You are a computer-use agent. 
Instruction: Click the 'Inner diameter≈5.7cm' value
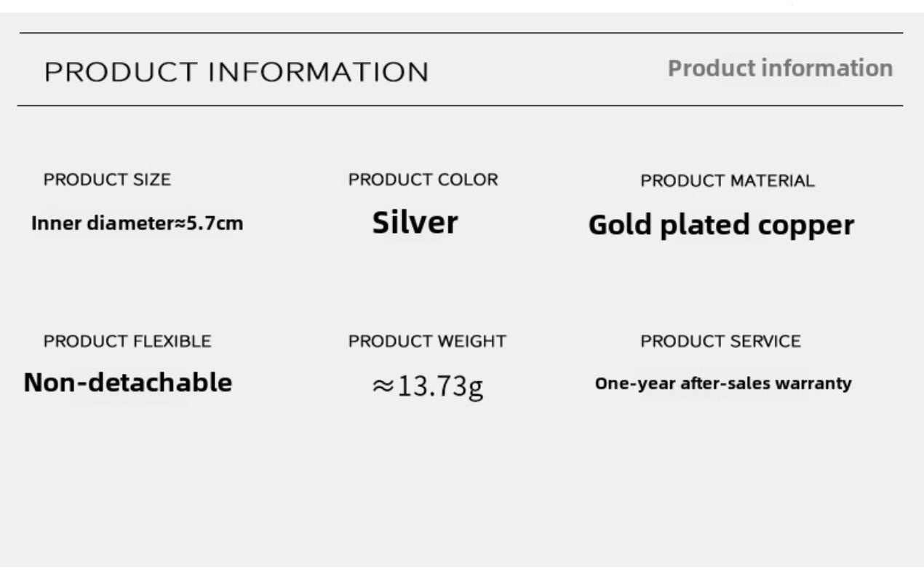(x=137, y=223)
